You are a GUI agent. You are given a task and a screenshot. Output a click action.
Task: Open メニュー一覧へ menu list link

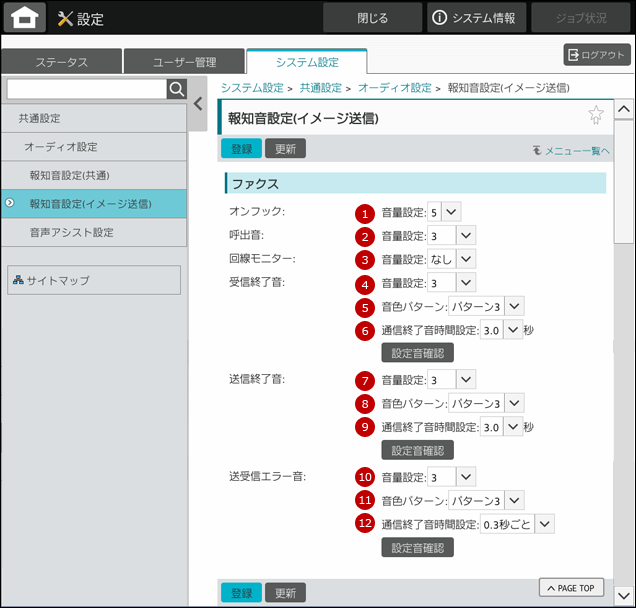[572, 151]
